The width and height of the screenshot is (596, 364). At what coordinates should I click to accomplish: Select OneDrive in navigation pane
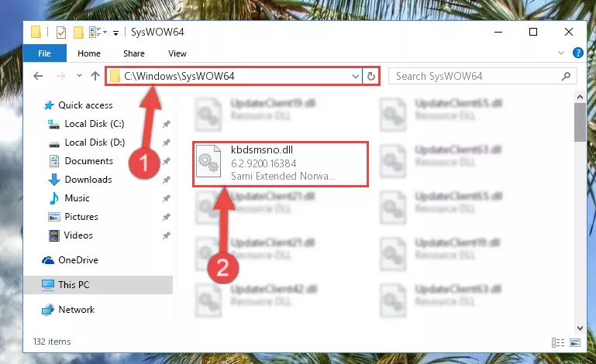(78, 260)
